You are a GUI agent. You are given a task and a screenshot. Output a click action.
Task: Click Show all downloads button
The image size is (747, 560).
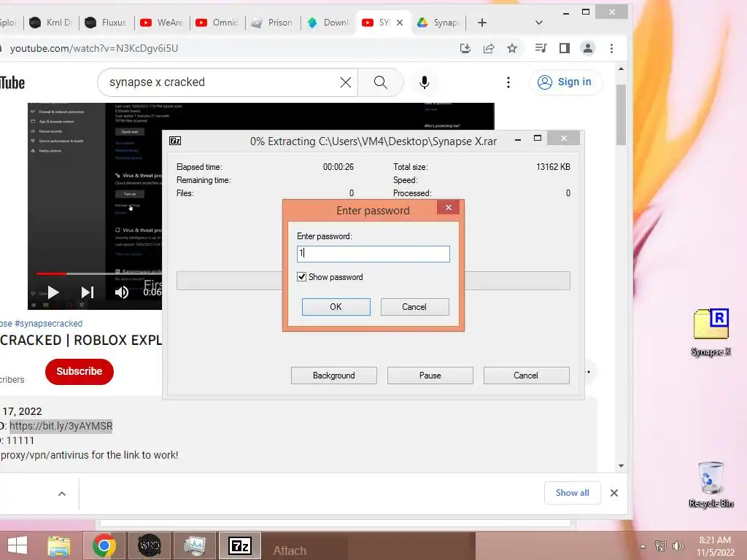pyautogui.click(x=572, y=493)
